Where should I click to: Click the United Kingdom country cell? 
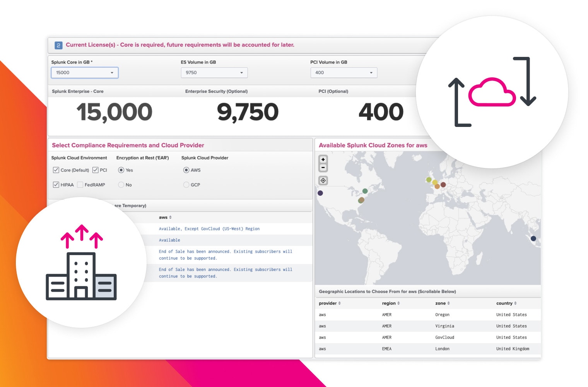(513, 349)
